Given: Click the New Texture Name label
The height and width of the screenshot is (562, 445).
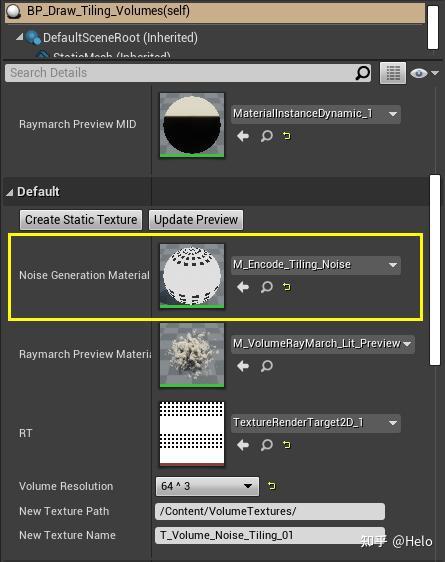Looking at the screenshot, I should click(67, 535).
